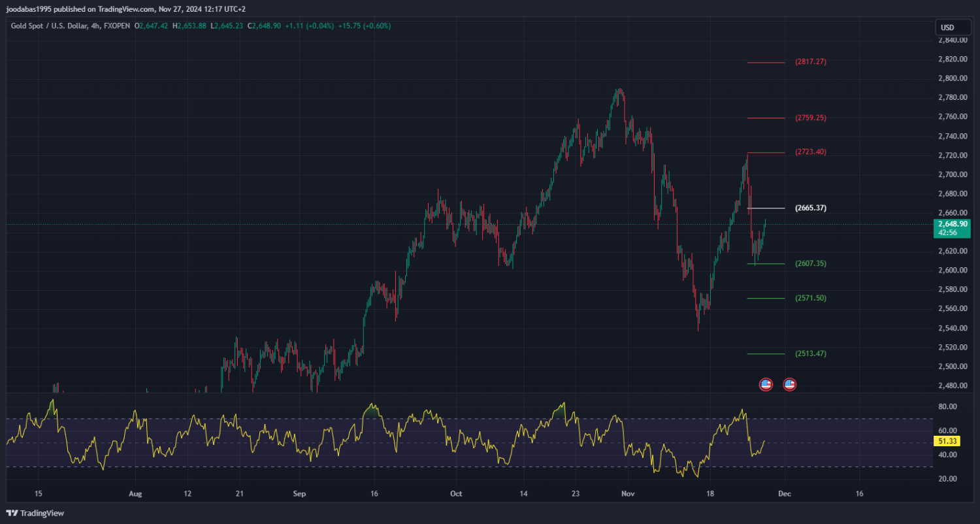Click 80.00 on the RSI axis
The image size is (980, 524).
click(x=948, y=406)
